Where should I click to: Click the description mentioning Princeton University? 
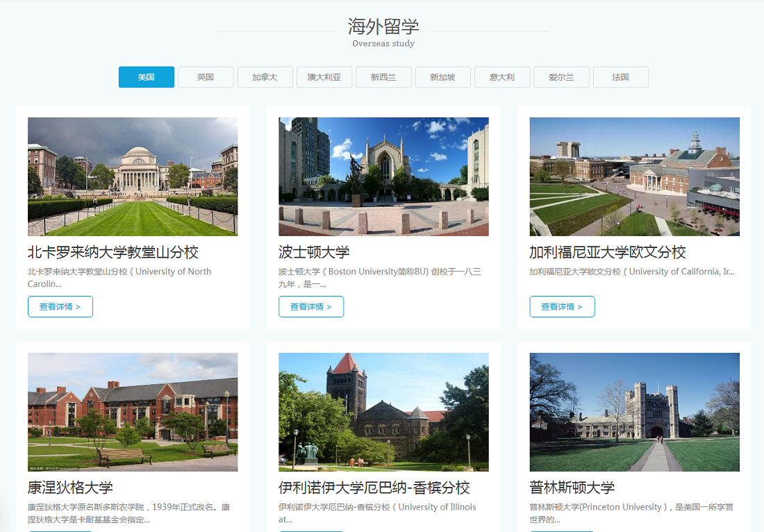(x=631, y=513)
